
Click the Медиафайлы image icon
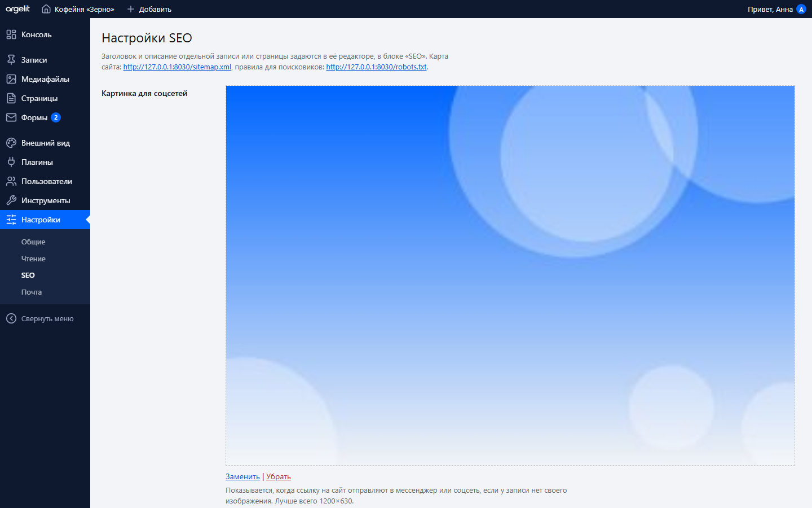tap(11, 79)
